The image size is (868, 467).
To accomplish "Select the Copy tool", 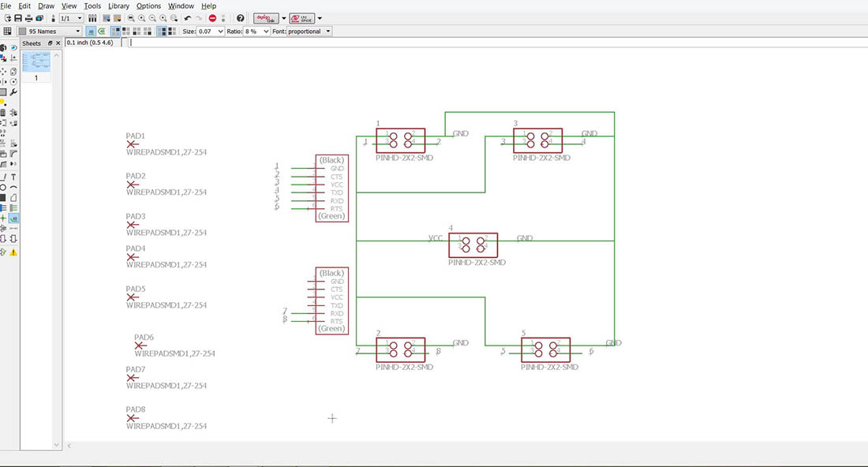I will pos(13,71).
